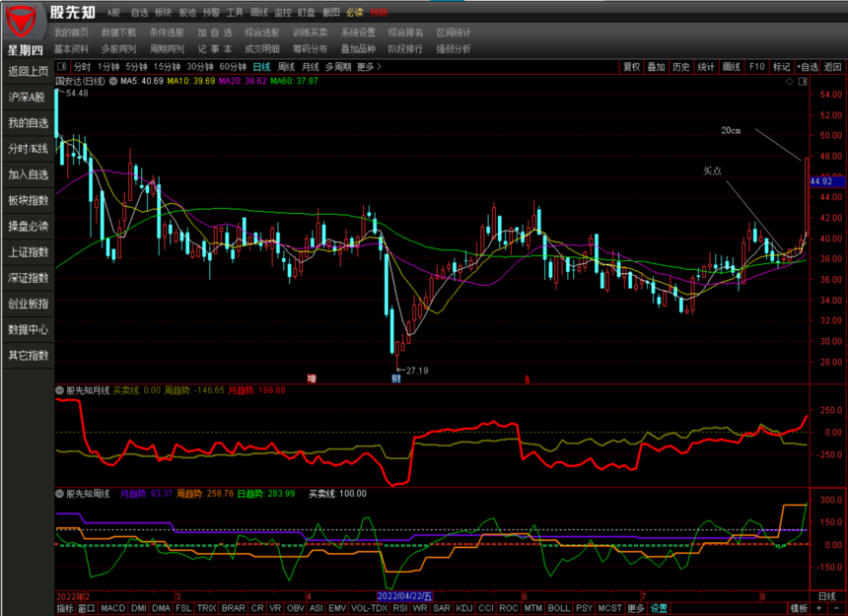Screen dimensions: 848x616
Task: Open the 预警 menu
Action: (x=211, y=13)
